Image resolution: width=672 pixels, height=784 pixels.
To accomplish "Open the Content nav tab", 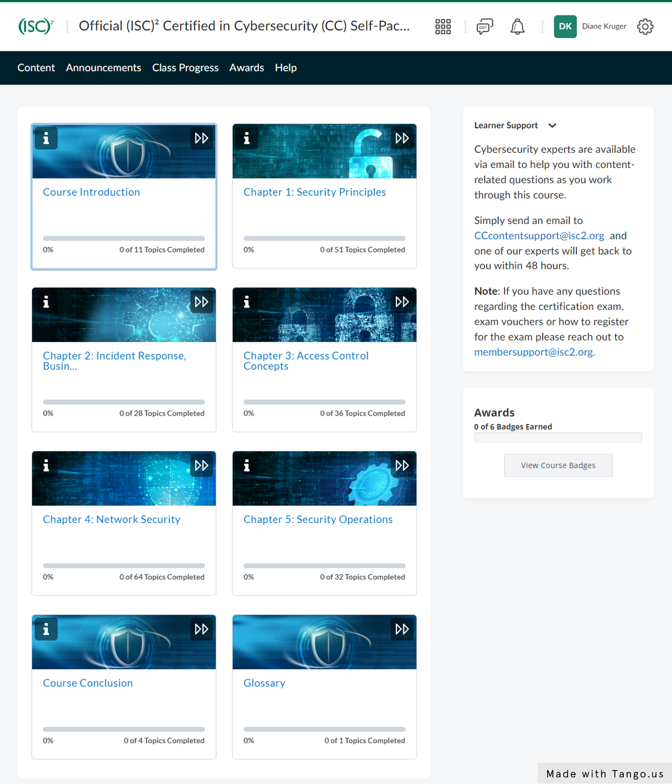I will click(x=36, y=68).
